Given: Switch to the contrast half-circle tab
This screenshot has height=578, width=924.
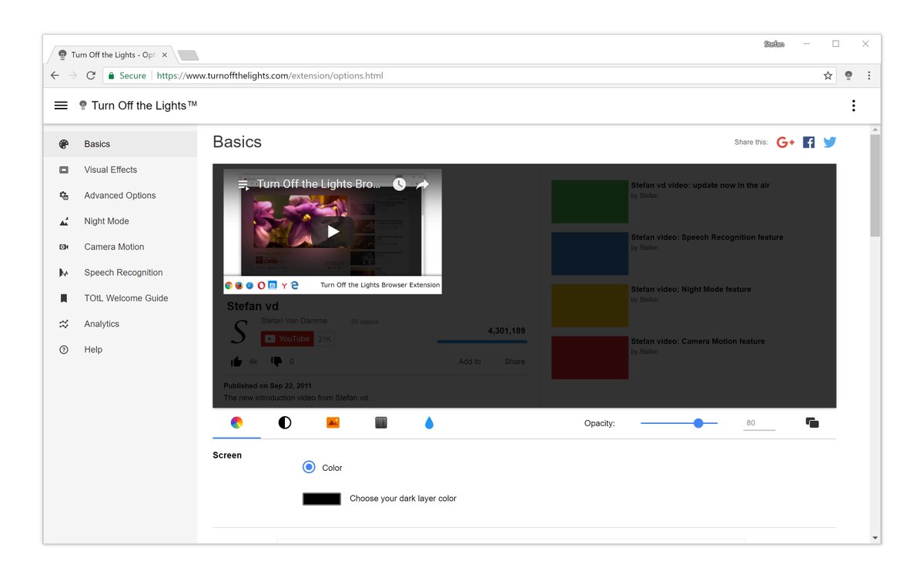Looking at the screenshot, I should point(285,422).
